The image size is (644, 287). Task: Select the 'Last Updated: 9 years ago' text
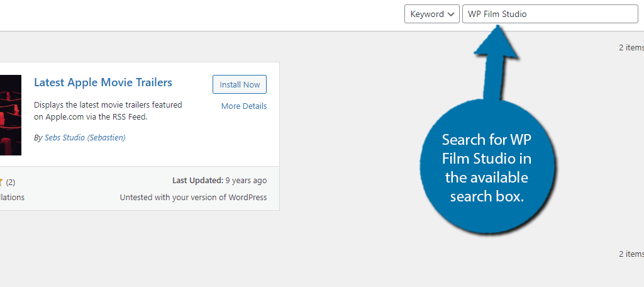tap(219, 181)
